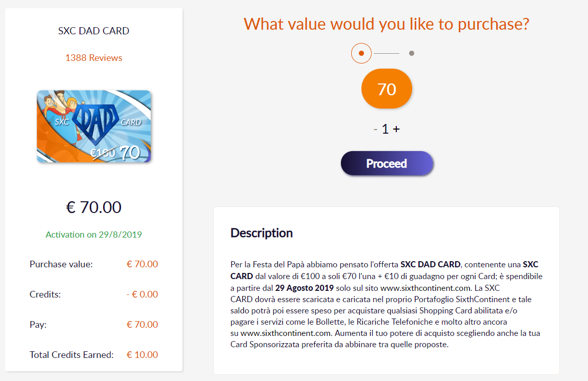Click the Pay label in the summary
588x381 pixels.
(x=39, y=324)
